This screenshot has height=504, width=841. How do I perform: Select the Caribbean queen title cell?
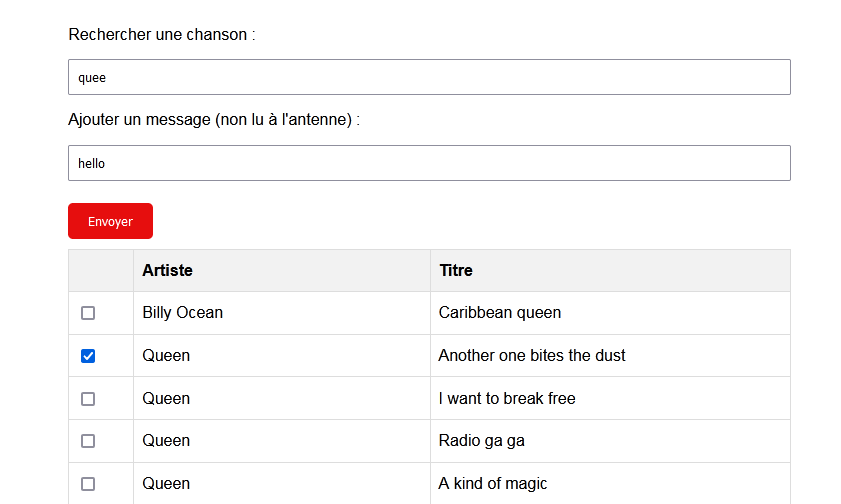click(500, 313)
